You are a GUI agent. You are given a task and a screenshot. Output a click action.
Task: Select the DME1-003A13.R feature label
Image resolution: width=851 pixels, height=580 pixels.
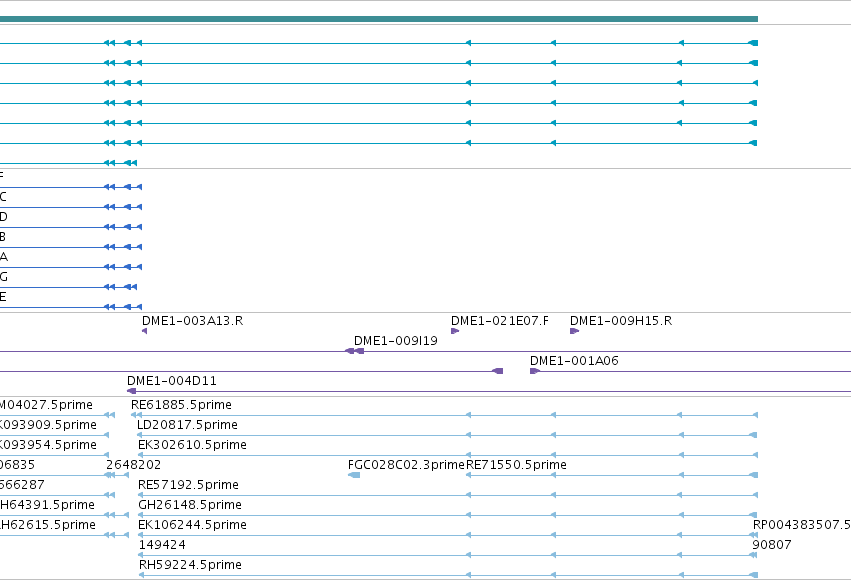193,321
